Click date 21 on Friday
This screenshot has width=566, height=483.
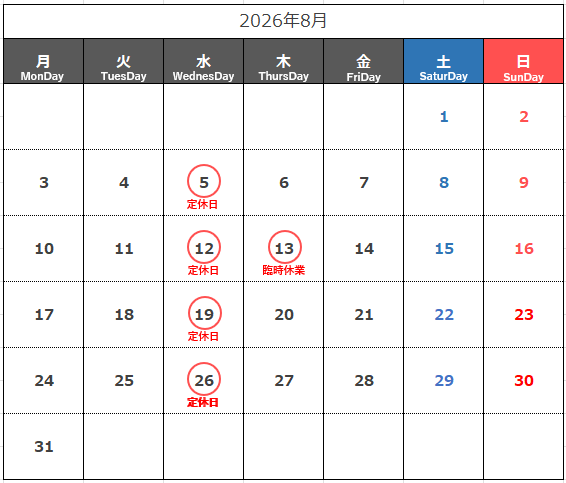[364, 315]
